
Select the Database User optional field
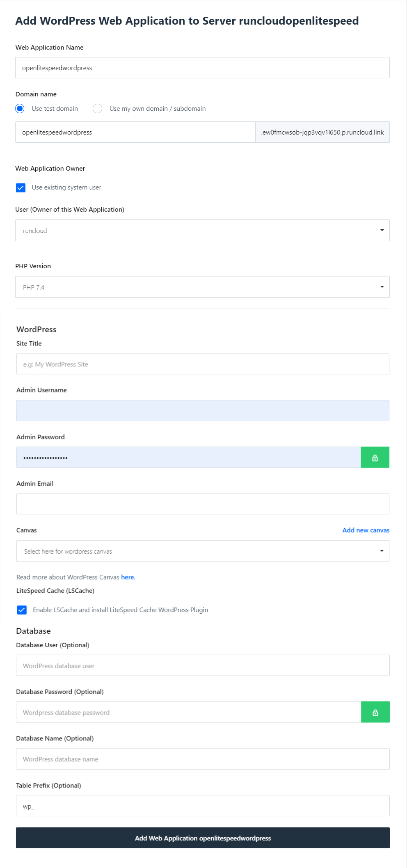pyautogui.click(x=203, y=665)
